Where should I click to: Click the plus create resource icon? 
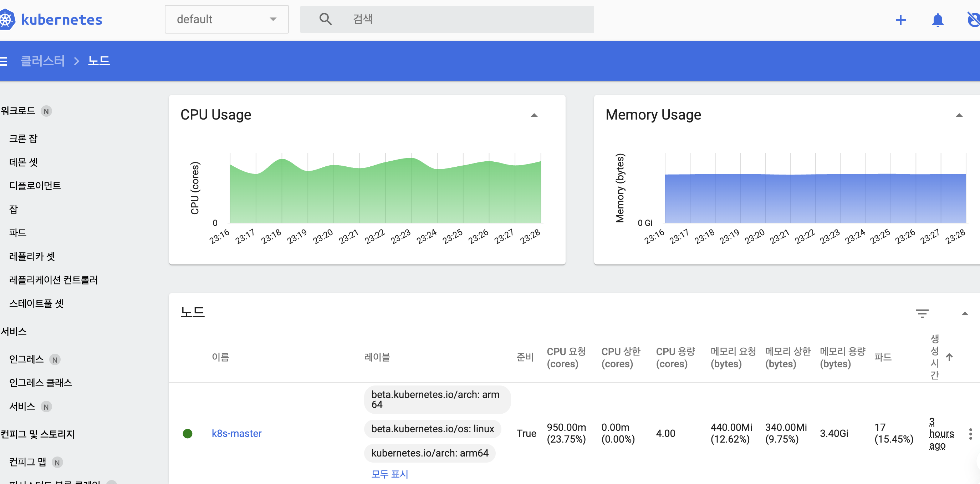pos(900,20)
